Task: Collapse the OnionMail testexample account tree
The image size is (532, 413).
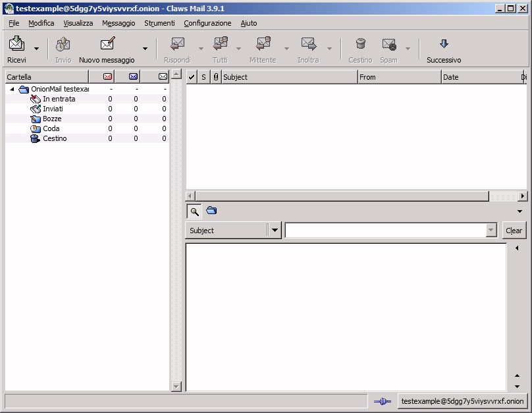Action: 12,89
